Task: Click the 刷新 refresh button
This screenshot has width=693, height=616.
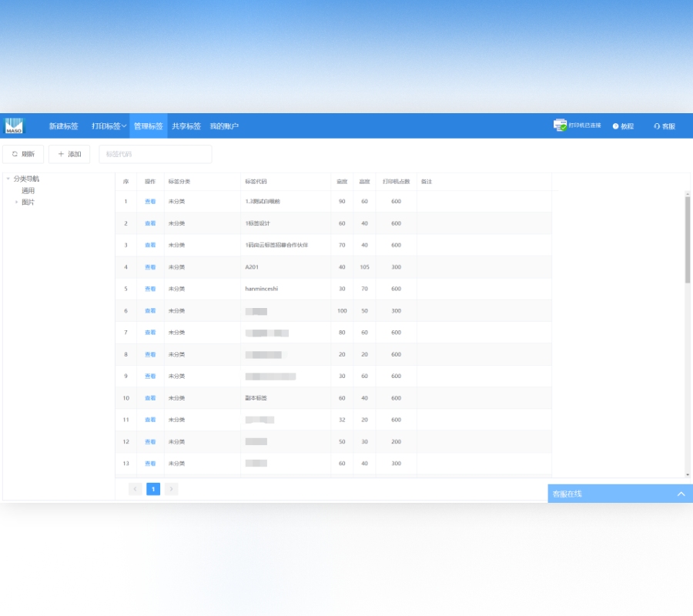Action: tap(23, 154)
